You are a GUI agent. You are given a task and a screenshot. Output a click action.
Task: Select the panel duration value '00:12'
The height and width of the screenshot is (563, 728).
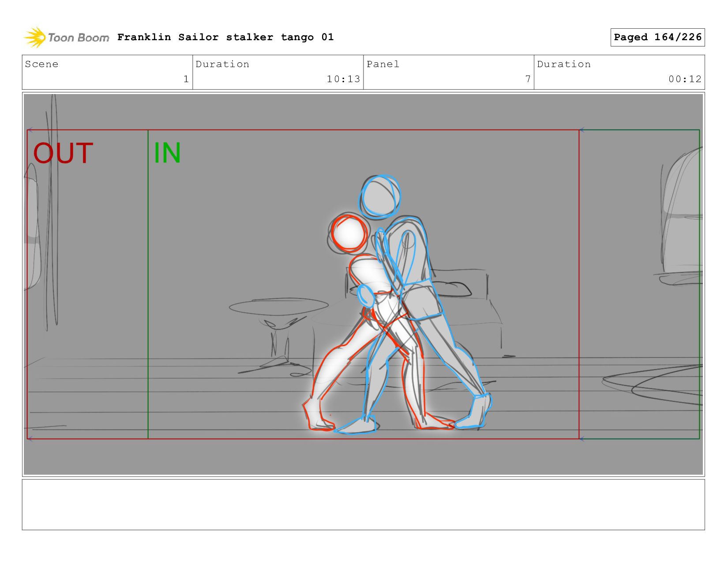(x=685, y=79)
